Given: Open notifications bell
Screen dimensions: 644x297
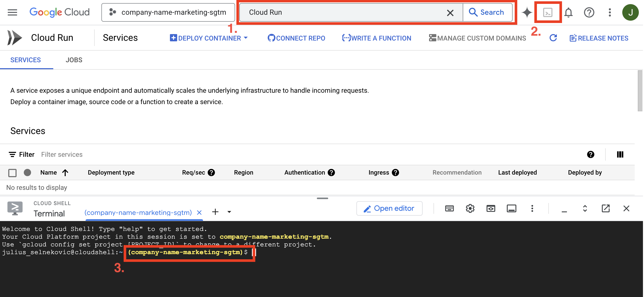Looking at the screenshot, I should (568, 12).
